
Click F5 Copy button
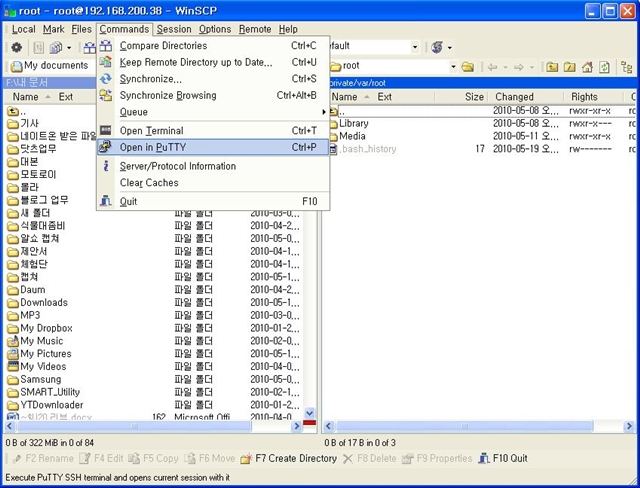[153, 459]
